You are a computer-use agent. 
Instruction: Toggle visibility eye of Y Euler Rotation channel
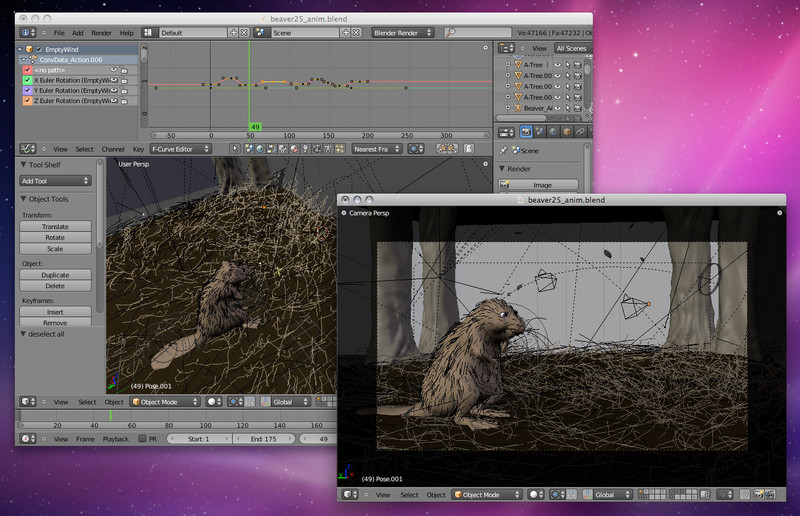tap(115, 90)
